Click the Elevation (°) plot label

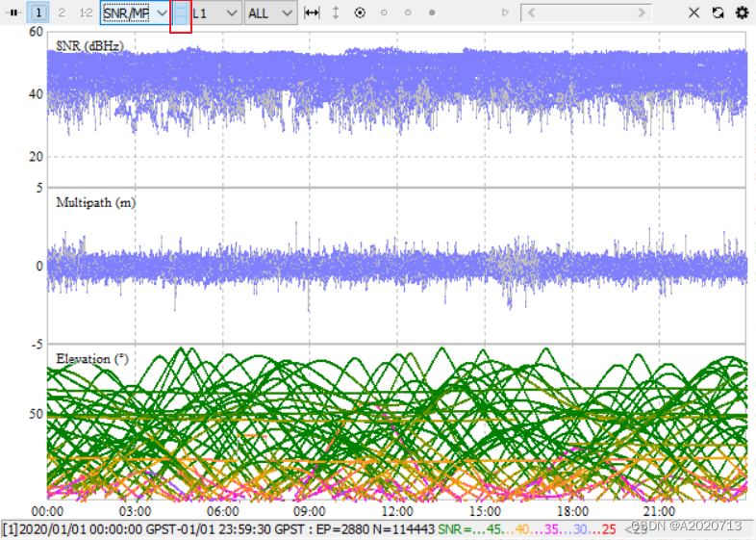pyautogui.click(x=92, y=358)
